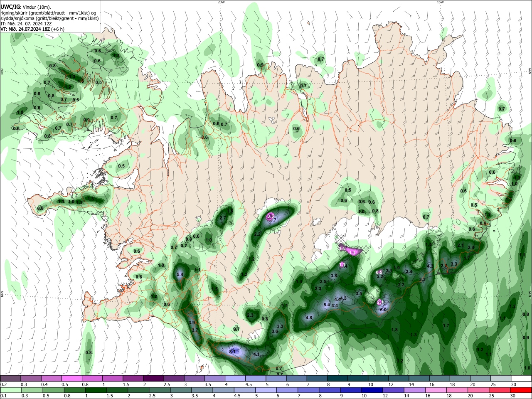Click the pink swatch between 0.5 and 0.8 in upper legend
This screenshot has width=532, height=399.
tap(71, 379)
